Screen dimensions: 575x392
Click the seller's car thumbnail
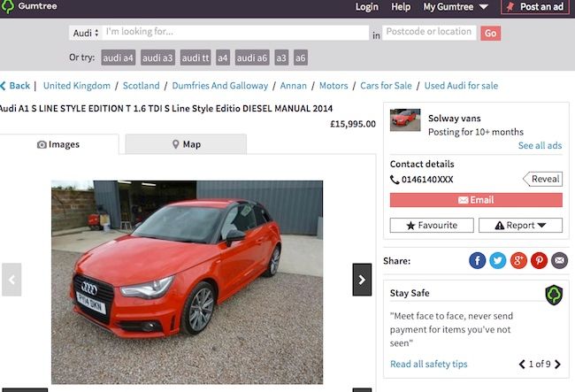point(405,120)
